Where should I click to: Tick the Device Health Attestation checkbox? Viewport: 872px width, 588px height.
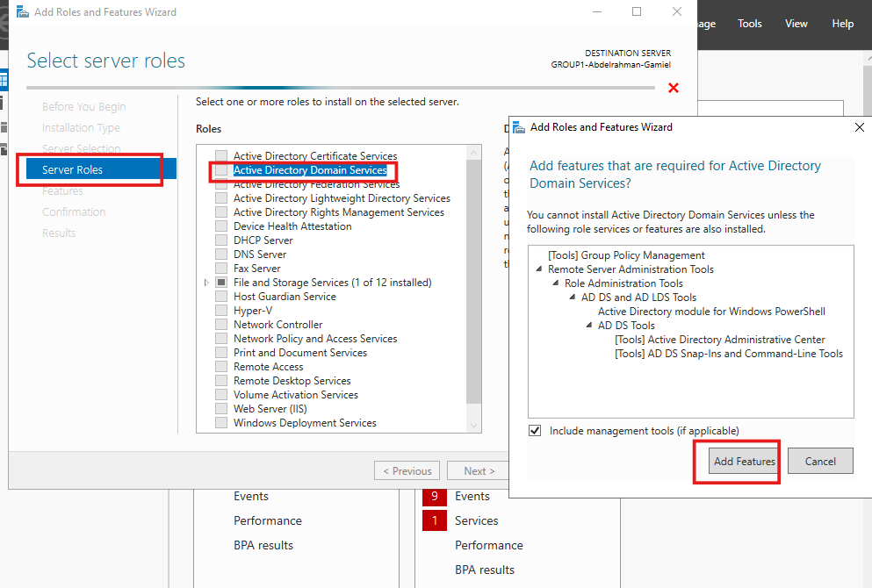coord(221,226)
